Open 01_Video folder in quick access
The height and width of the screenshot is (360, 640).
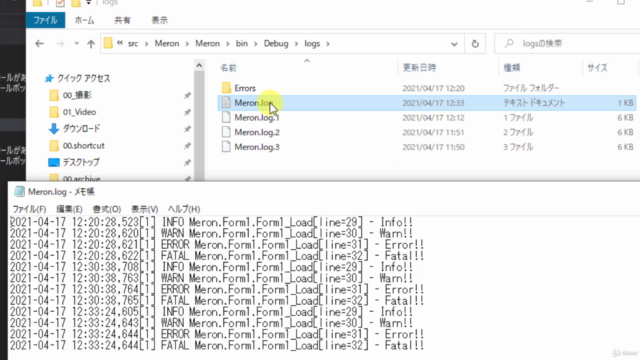click(79, 112)
